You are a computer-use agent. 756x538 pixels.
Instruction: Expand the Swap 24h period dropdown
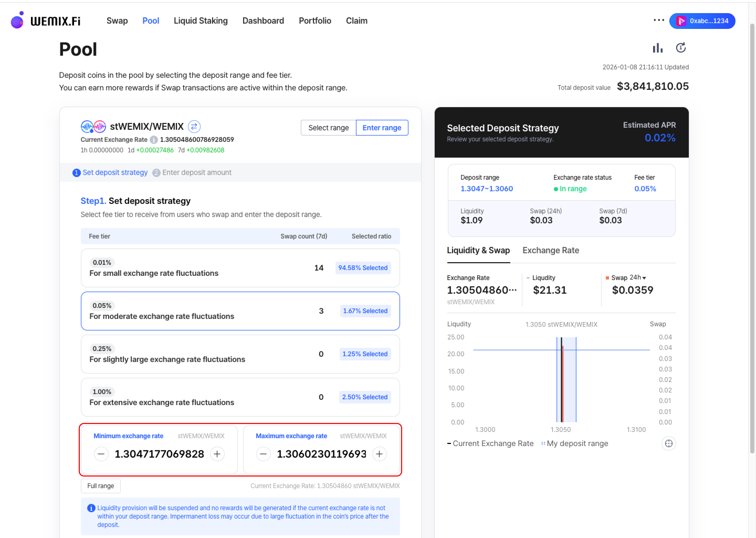[638, 278]
